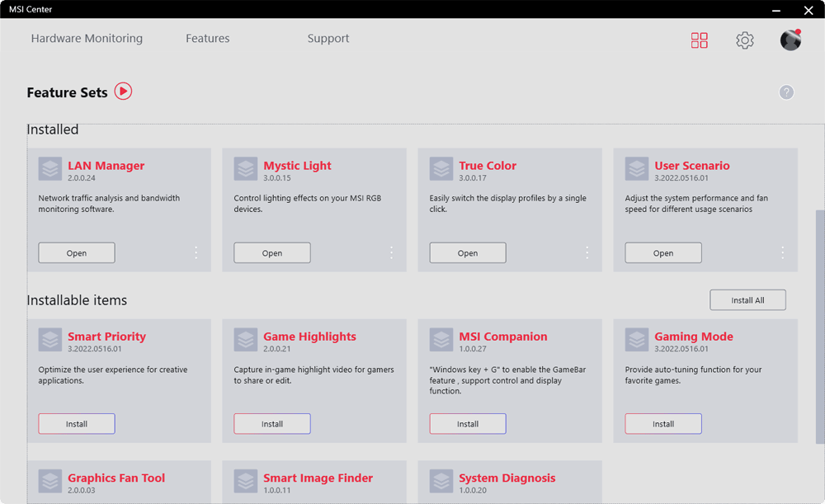Click the User Scenario stack icon
825x504 pixels.
[x=637, y=169]
